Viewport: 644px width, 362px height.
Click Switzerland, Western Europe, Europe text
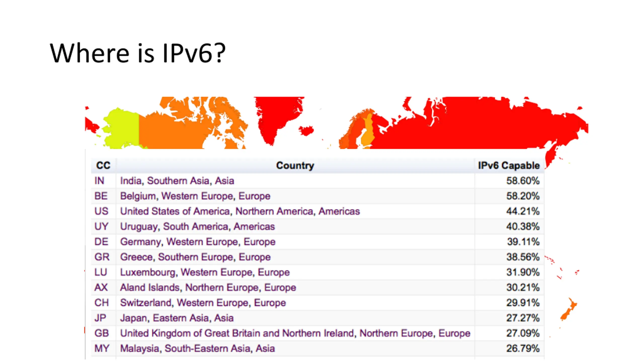[203, 303]
